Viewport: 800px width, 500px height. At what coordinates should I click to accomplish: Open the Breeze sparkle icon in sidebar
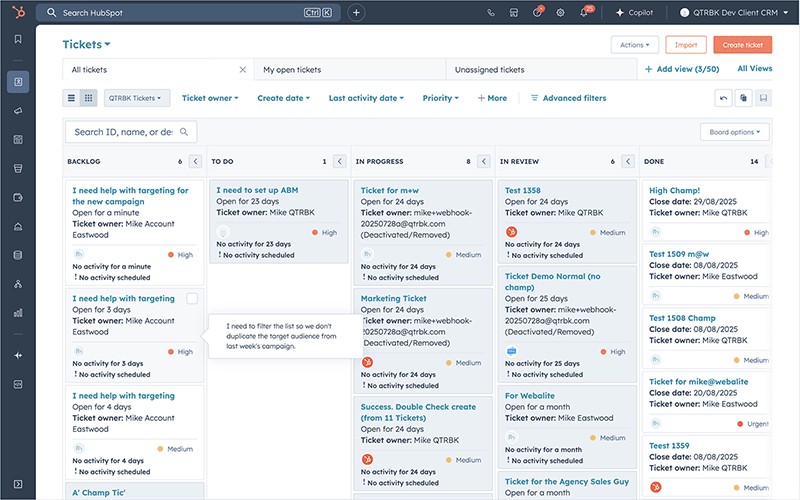coord(18,356)
